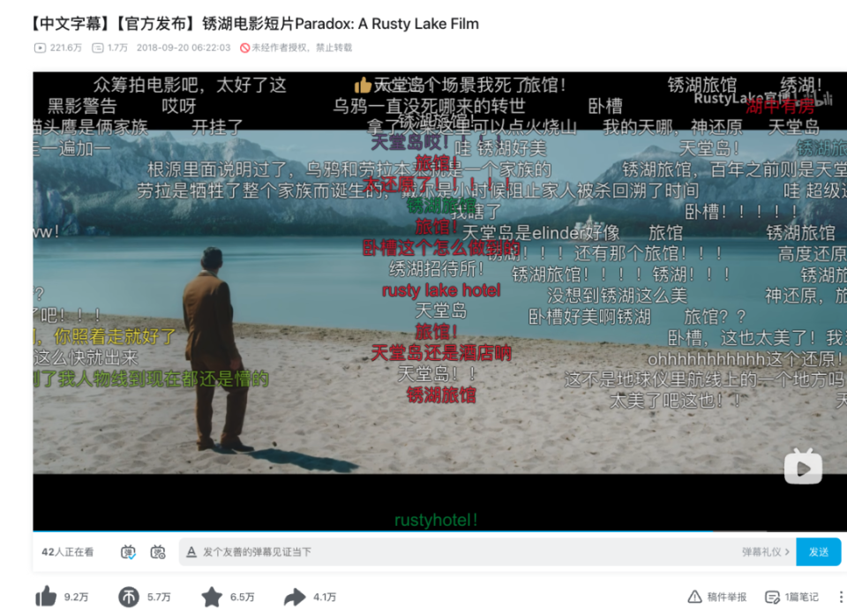Click the green 'rustyhotel!!' danmaku at bottom
Viewport: 847px width, 616px height.
tap(436, 520)
